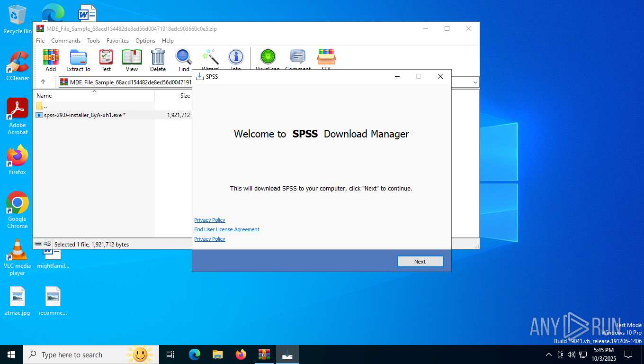Maximize the WinRAR window
Image resolution: width=644 pixels, height=364 pixels.
447,28
